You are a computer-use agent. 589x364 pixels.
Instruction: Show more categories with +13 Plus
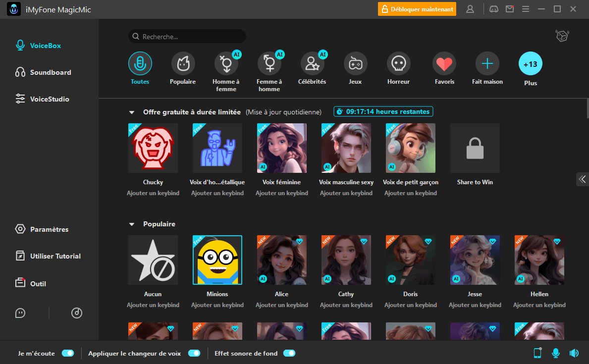[531, 63]
